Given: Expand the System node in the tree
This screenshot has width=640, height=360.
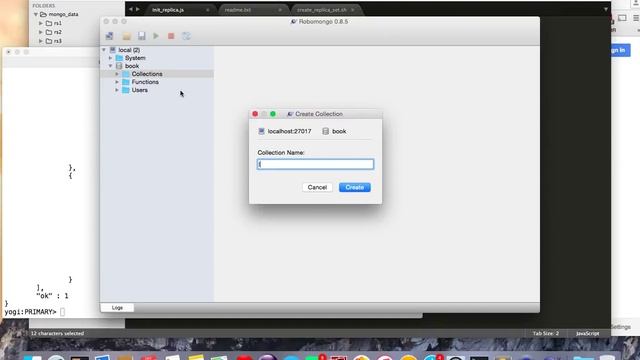Looking at the screenshot, I should (111, 58).
